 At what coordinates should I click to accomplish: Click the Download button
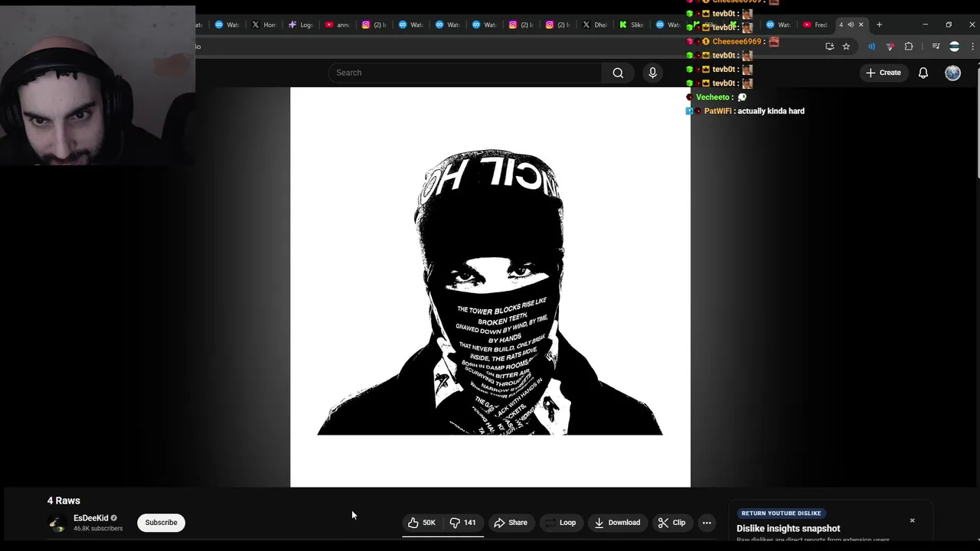tap(617, 523)
